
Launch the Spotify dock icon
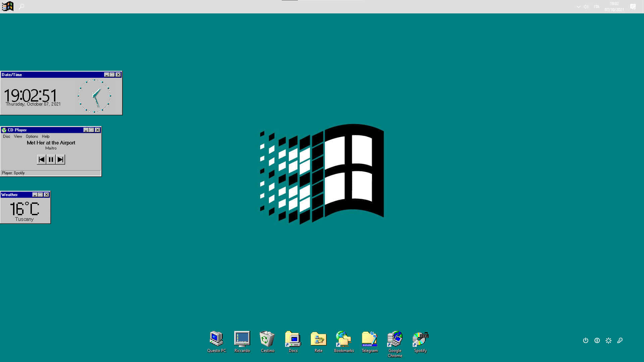tap(420, 342)
